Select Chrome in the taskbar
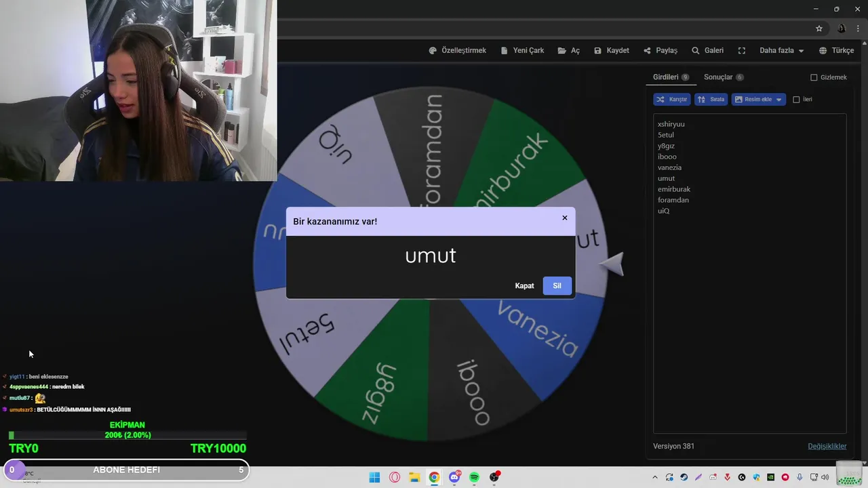868x488 pixels. click(x=434, y=477)
